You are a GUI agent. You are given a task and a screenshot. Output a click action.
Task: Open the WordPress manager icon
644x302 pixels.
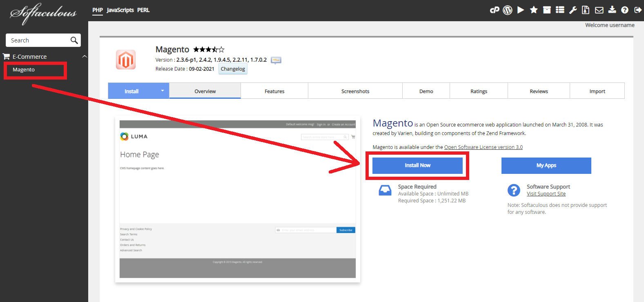pos(508,10)
